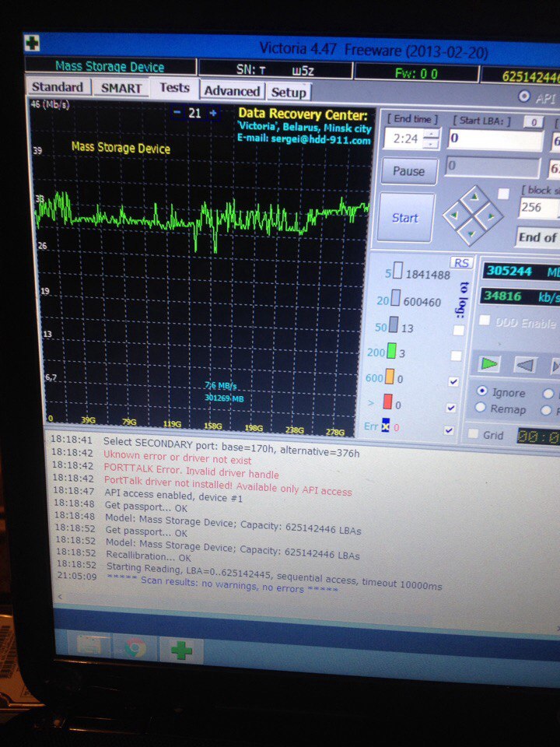The image size is (560, 747).
Task: Click the red slow block swatch
Action: click(387, 402)
